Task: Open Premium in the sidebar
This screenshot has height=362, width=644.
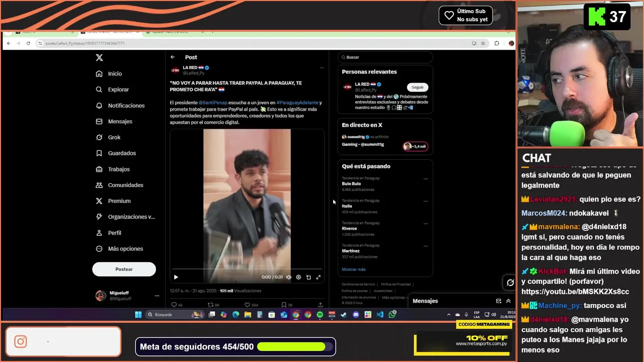Action: pyautogui.click(x=113, y=201)
